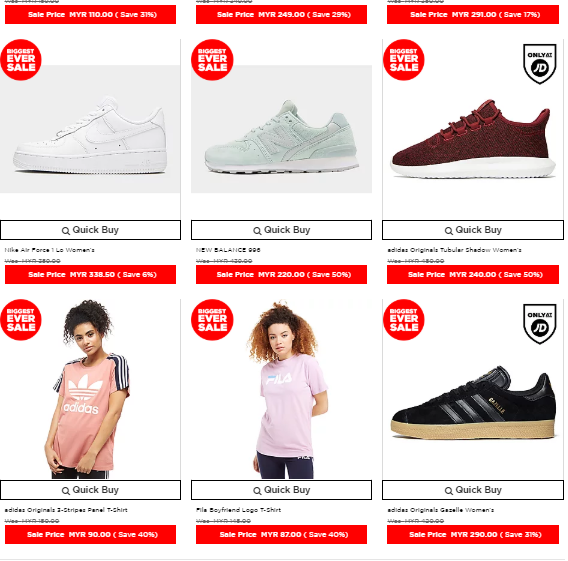Open the Nike Air Force 1 Lo Women's link
Screen dimensions: 568x561
pos(49,250)
